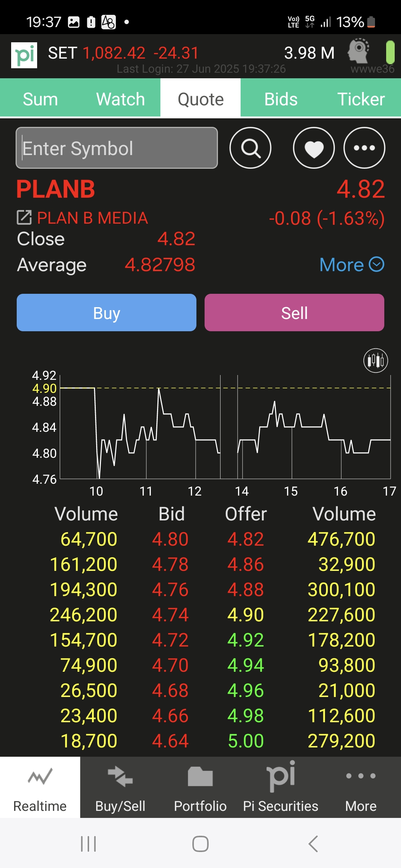
Task: Tap offer volume 279,200
Action: tap(342, 741)
